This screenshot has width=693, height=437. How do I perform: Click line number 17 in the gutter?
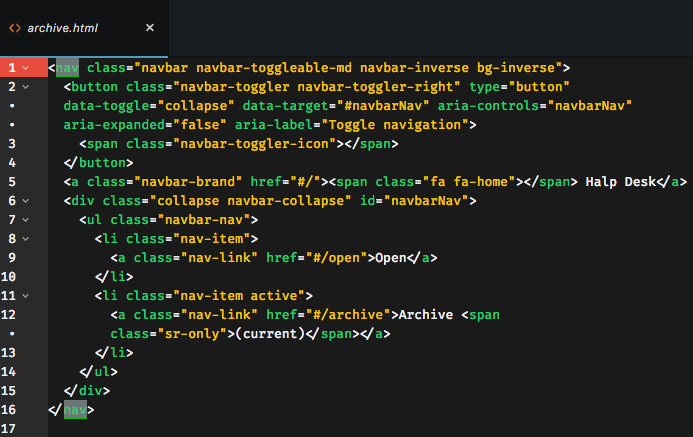pos(8,429)
